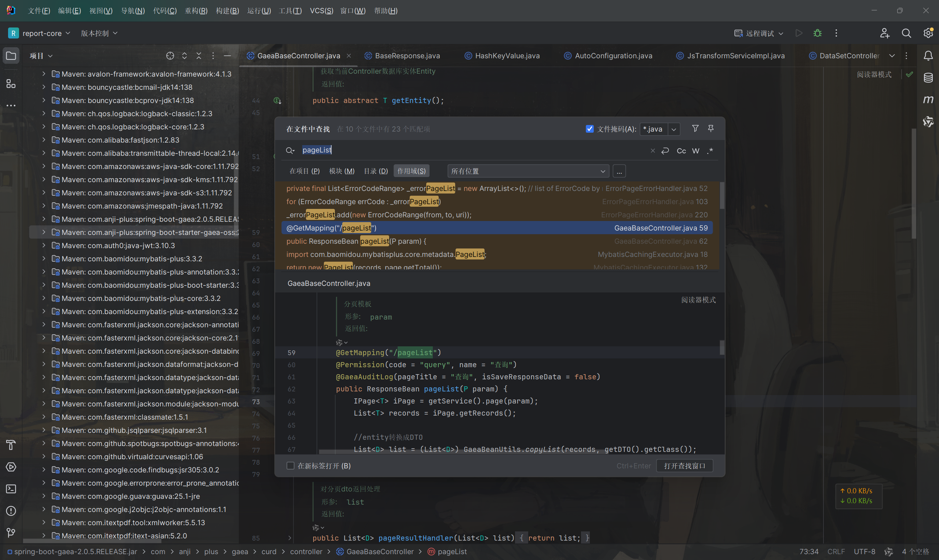Open the Maven tool window

click(928, 100)
